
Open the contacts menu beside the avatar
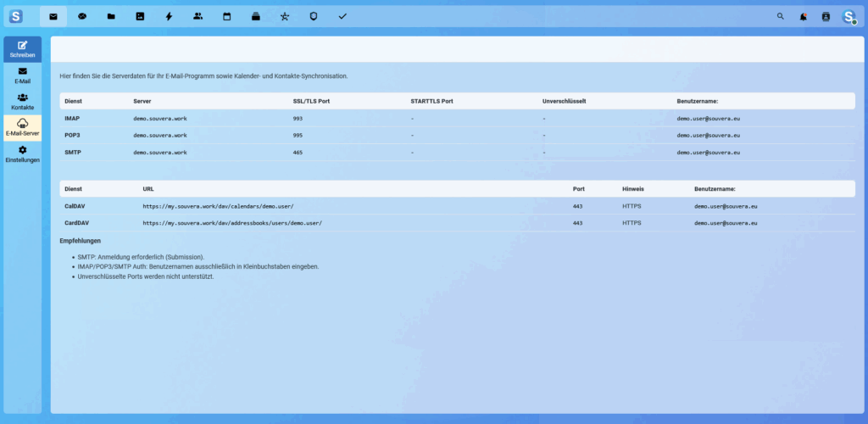tap(826, 16)
